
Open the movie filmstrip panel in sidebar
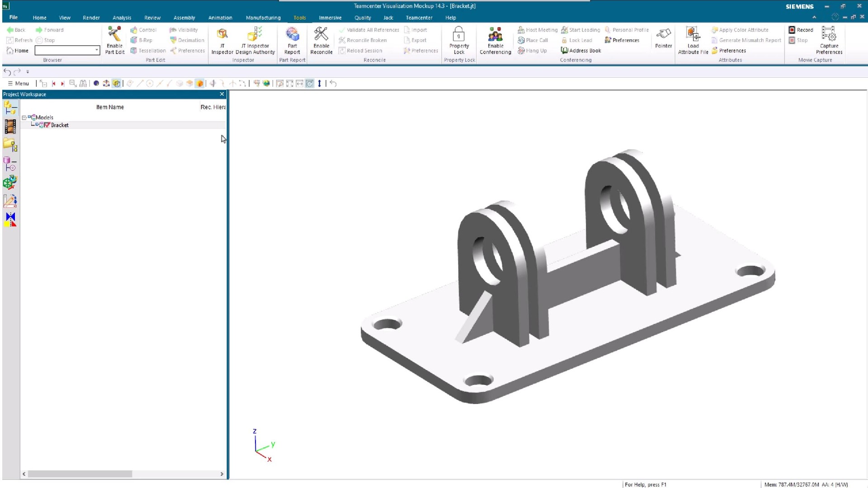click(10, 127)
